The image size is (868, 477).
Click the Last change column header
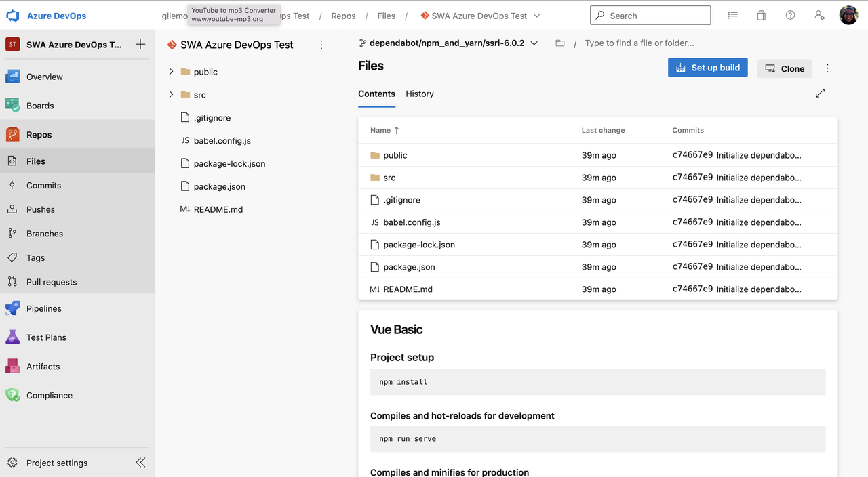click(603, 130)
